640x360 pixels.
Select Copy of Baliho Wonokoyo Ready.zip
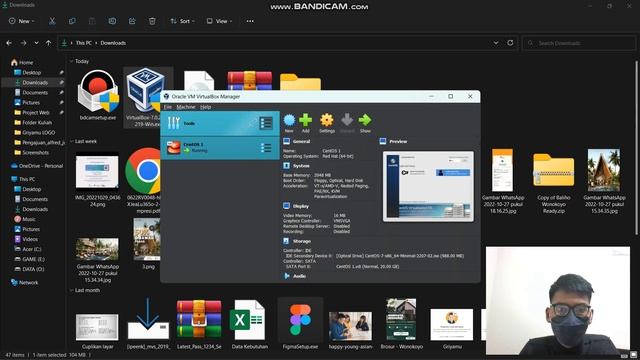[553, 182]
